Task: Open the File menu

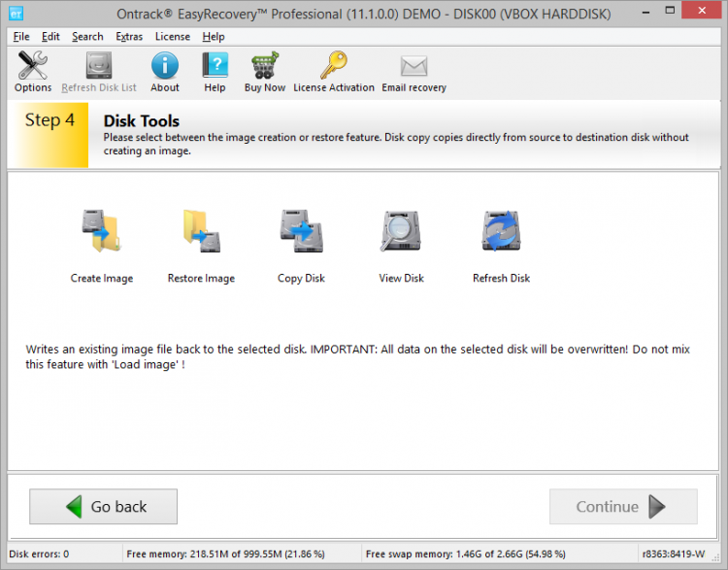Action: tap(21, 37)
